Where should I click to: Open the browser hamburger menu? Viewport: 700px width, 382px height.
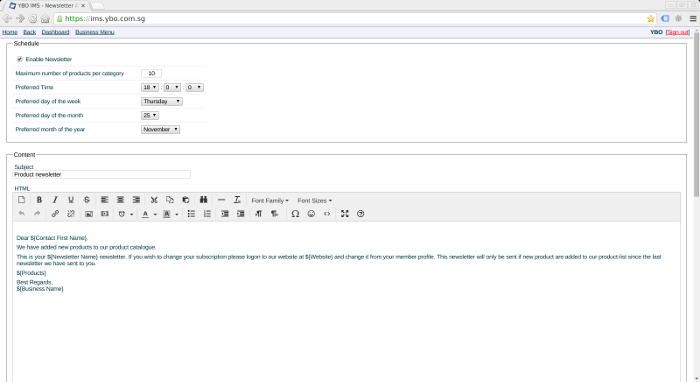[693, 19]
